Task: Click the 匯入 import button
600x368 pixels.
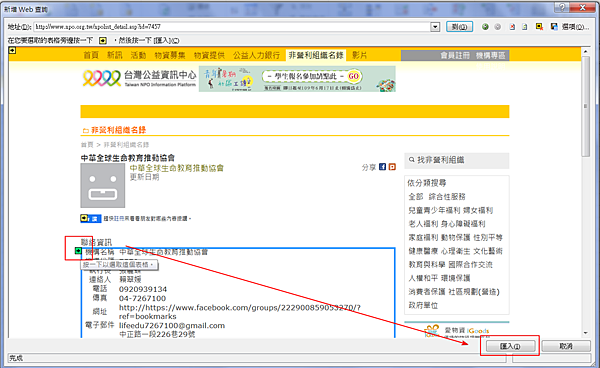Action: (510, 346)
